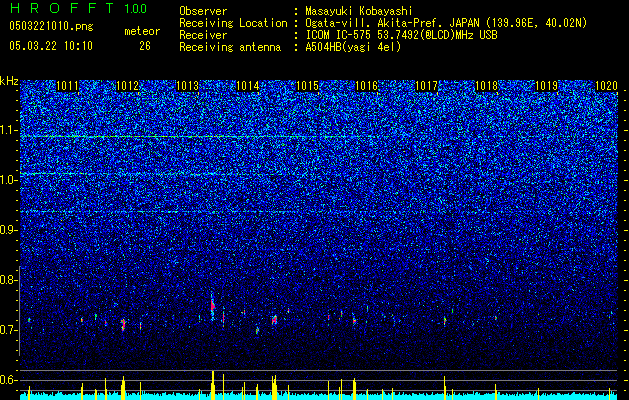This screenshot has height=400, width=629.
Task: Click the HROFFT 1.0.0 title text
Action: 78,8
